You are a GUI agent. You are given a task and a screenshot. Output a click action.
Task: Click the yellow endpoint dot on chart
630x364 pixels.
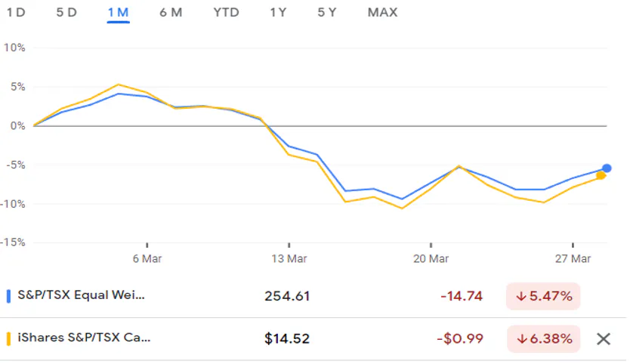[601, 176]
